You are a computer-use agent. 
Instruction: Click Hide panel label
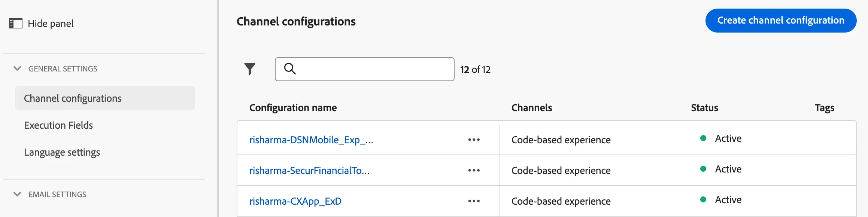click(x=51, y=24)
